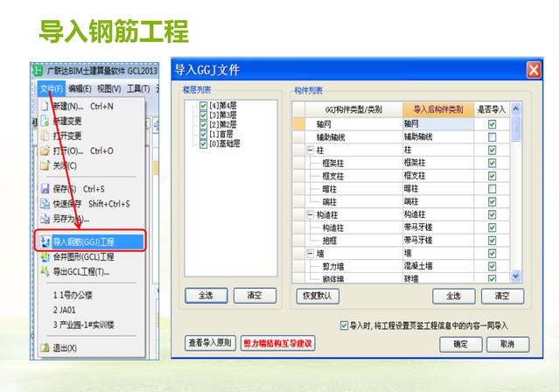Viewport: 560px width, 392px height.
Task: Click scroll up arrow in component list
Action: click(x=515, y=108)
